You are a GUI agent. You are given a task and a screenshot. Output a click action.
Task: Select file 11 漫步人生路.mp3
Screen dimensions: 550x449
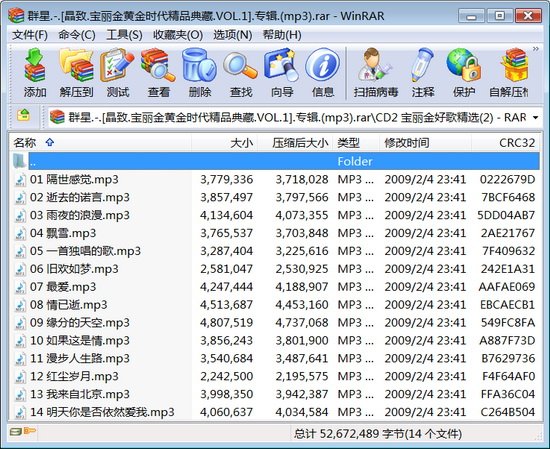pyautogui.click(x=275, y=358)
